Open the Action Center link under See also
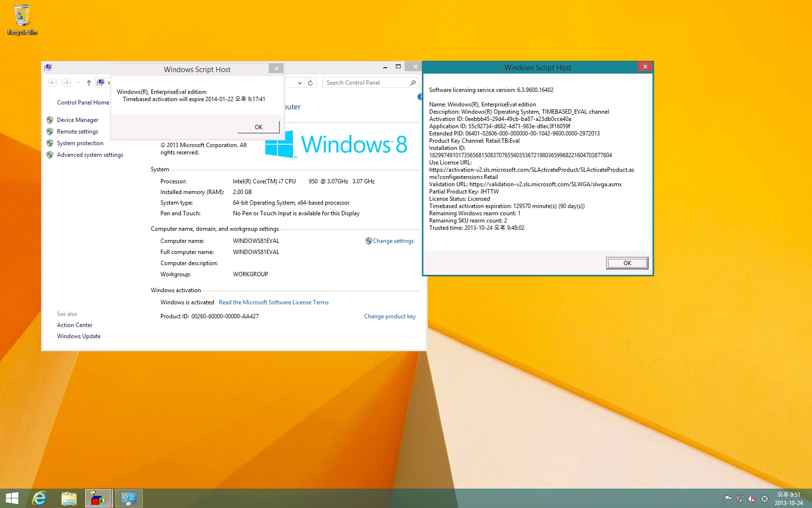This screenshot has width=812, height=508. tap(74, 325)
